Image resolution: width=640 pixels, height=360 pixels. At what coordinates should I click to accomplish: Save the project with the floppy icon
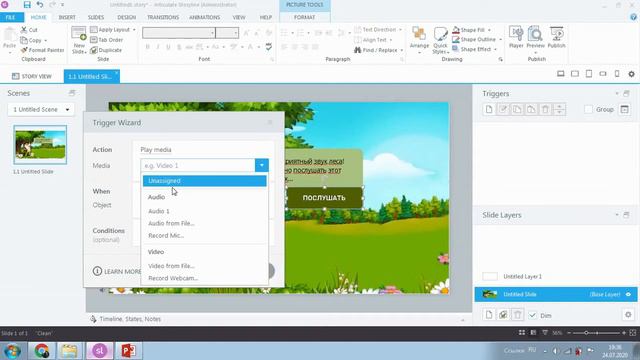(x=27, y=5)
